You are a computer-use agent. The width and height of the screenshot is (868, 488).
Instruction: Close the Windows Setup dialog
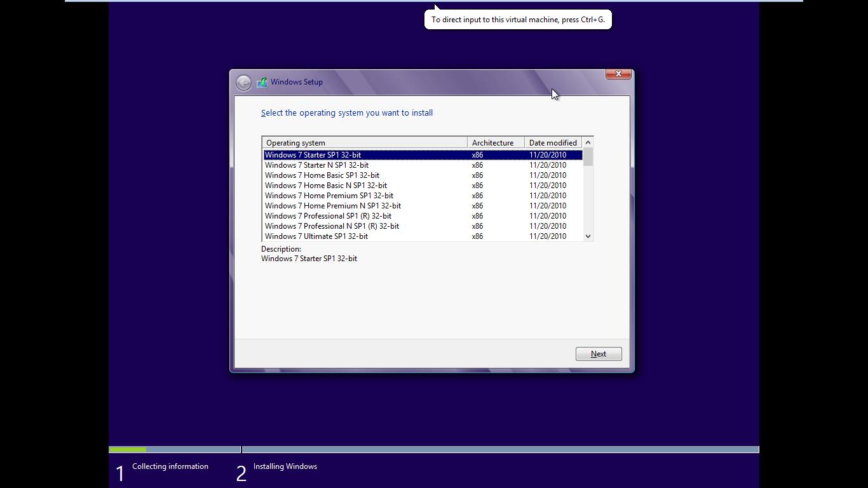pyautogui.click(x=618, y=74)
